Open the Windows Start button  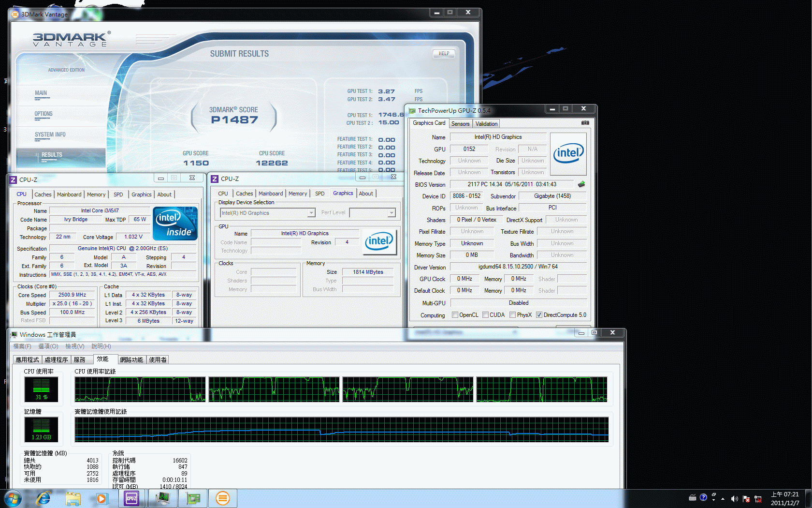(13, 498)
